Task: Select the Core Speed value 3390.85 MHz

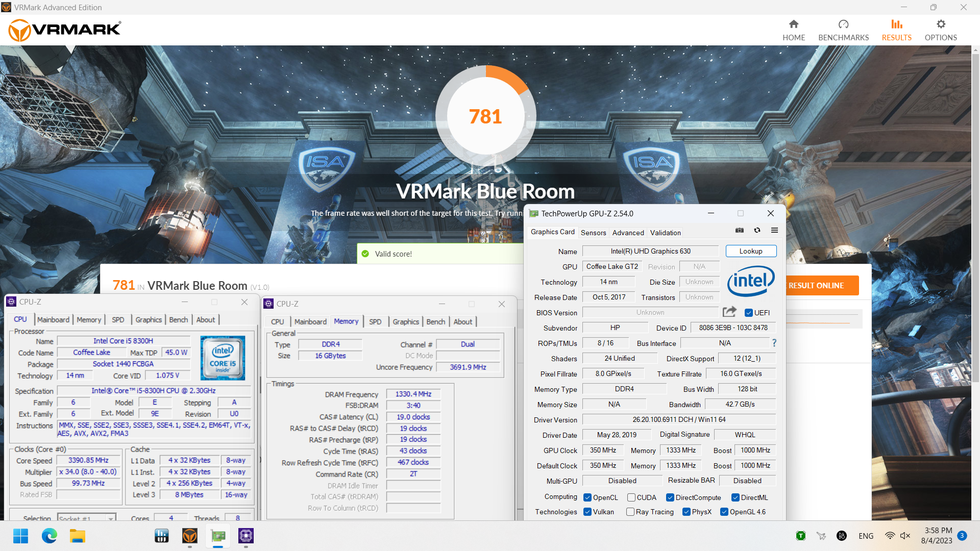Action: click(x=88, y=460)
